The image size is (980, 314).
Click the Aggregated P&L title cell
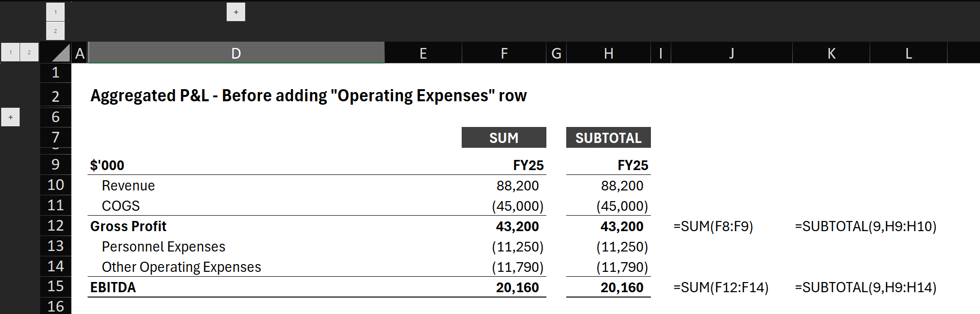coord(308,96)
